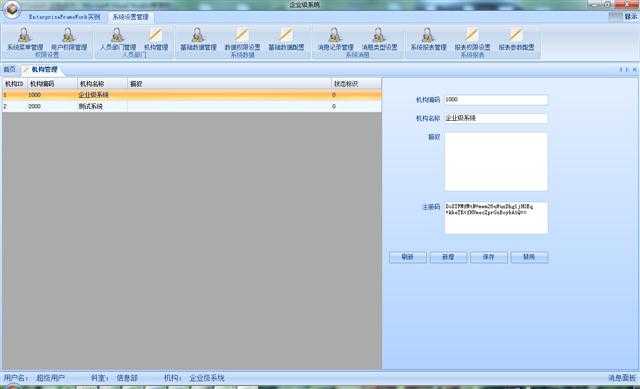Open 系统菜单管理 in the ribbon
Image resolution: width=640 pixels, height=389 pixels.
25,39
